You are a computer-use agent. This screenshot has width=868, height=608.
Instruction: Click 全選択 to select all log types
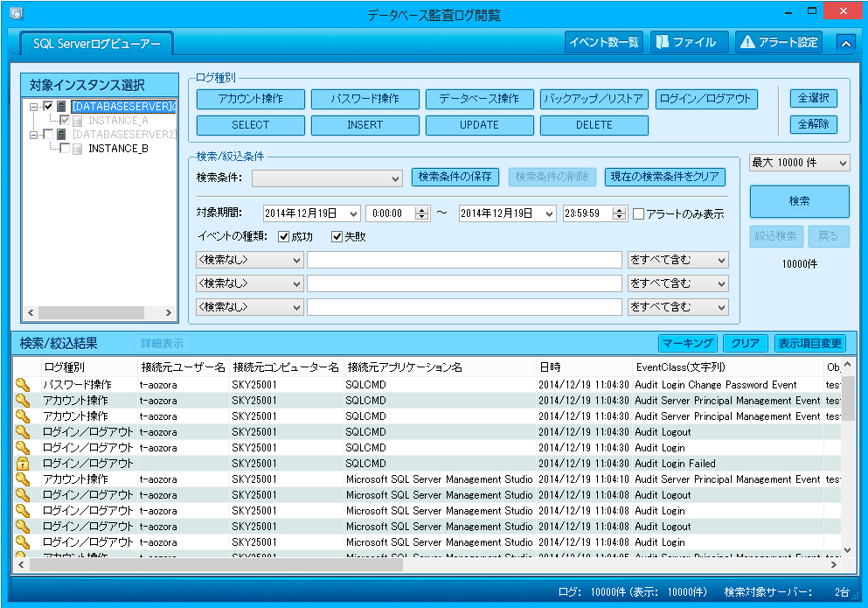(813, 99)
